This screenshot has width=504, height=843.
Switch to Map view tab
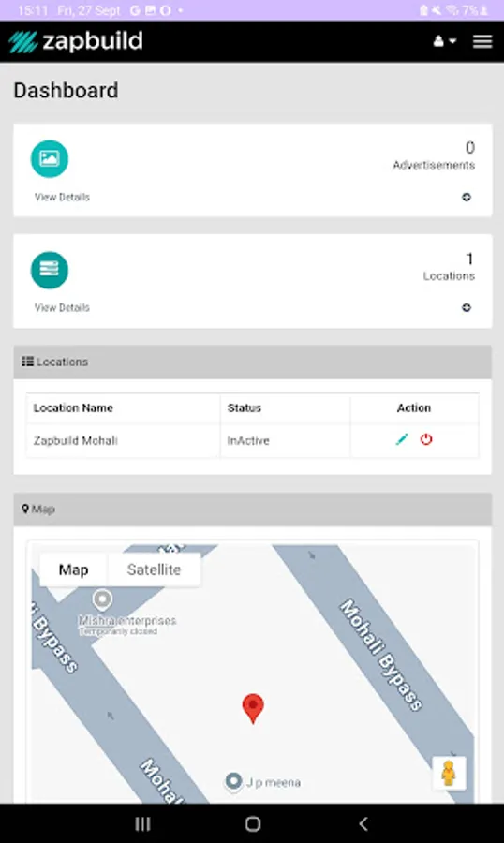coord(74,569)
